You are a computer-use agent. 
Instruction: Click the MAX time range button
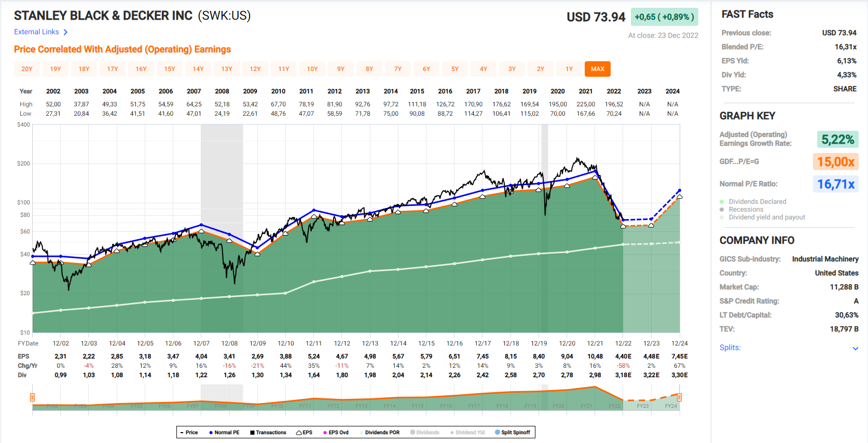597,69
